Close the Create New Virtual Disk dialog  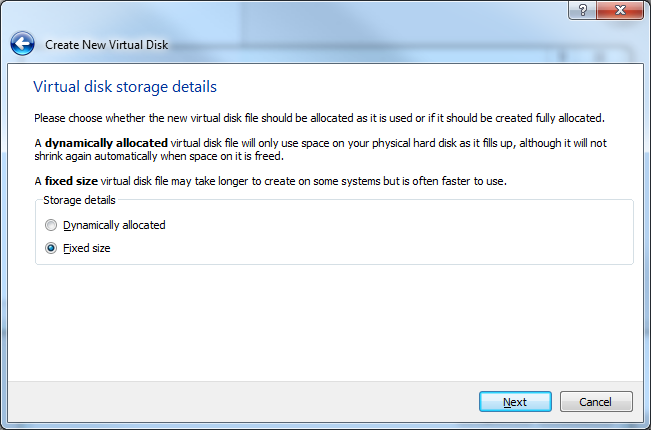coord(620,10)
